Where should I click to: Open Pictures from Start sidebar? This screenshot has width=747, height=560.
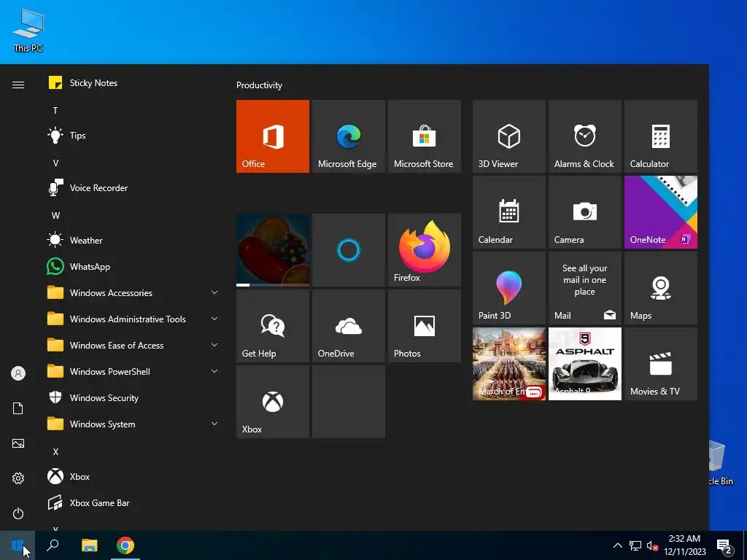(x=18, y=443)
